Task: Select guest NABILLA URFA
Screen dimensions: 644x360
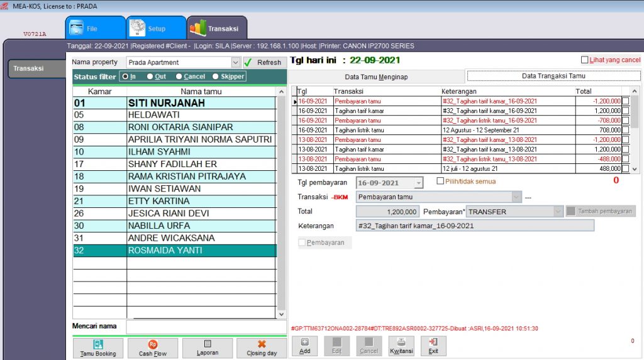Action: point(175,226)
